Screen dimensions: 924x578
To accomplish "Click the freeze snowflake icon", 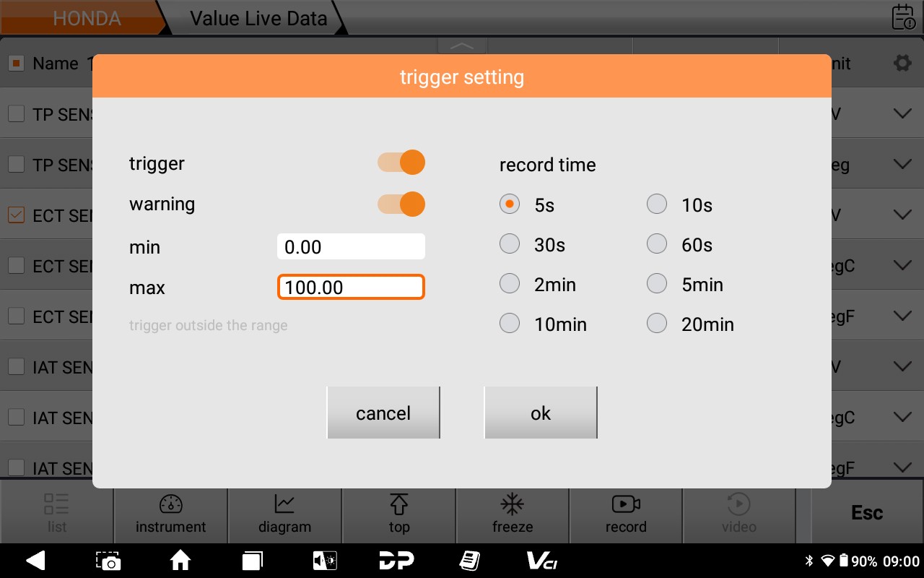I will click(x=513, y=514).
